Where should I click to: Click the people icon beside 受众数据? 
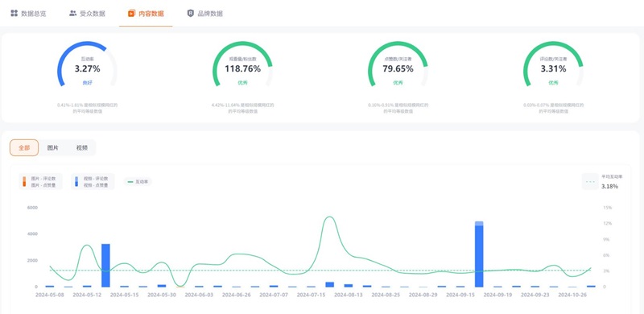tap(72, 13)
